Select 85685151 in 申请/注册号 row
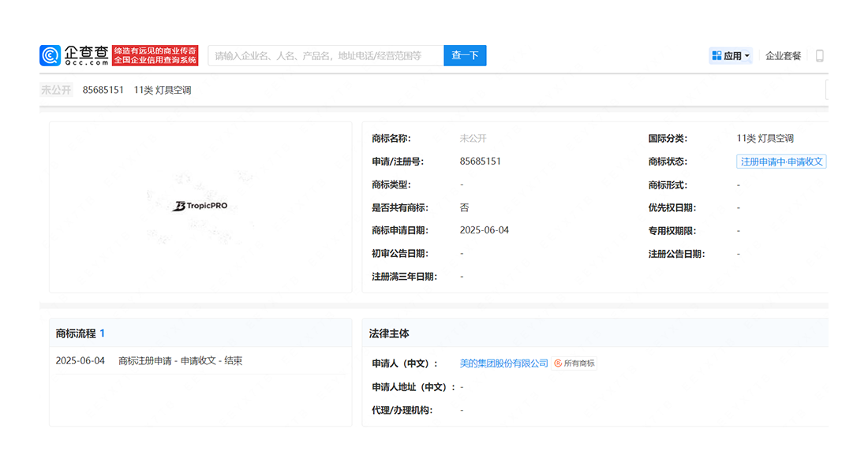 coord(480,162)
